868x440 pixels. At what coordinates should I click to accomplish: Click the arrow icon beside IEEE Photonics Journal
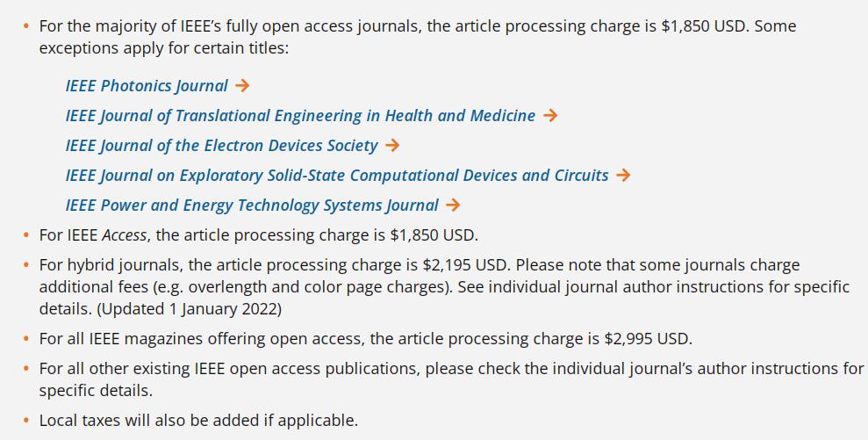(x=242, y=85)
